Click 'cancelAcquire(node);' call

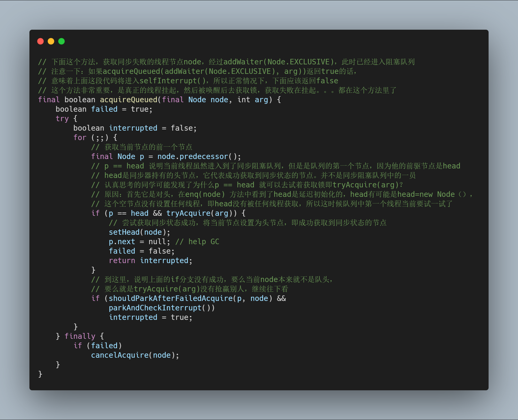pos(135,355)
